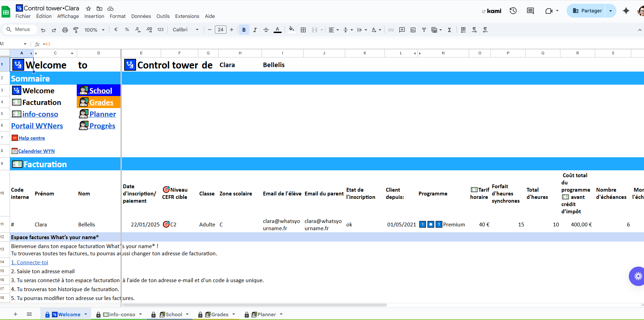644x320 pixels.
Task: Star the document
Action: [x=88, y=8]
